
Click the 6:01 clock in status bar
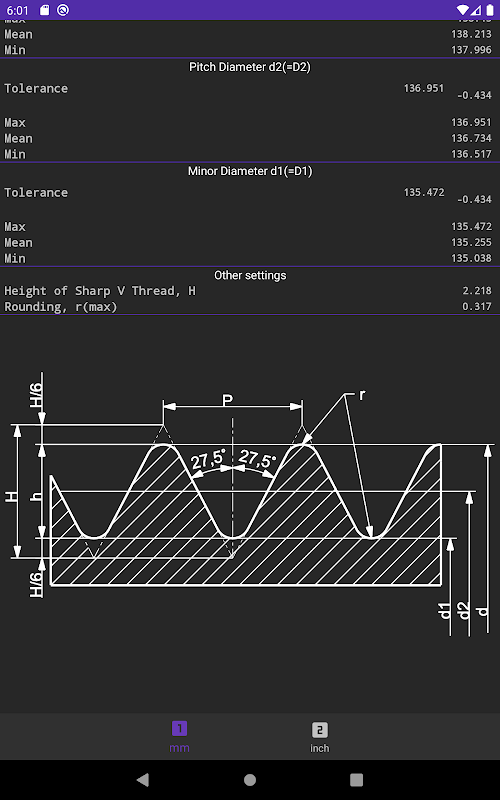(17, 10)
